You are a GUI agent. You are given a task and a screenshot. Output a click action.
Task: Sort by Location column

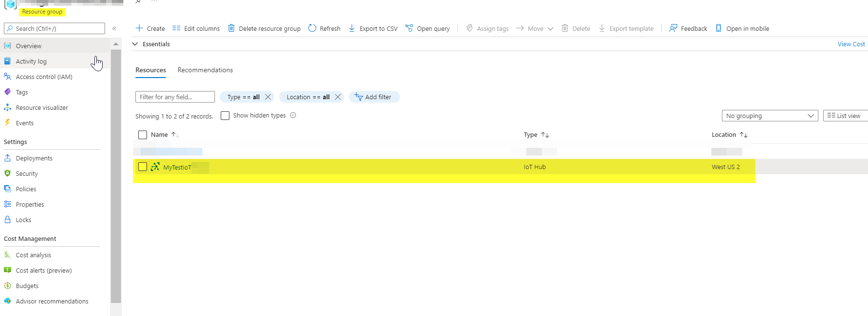tap(730, 135)
